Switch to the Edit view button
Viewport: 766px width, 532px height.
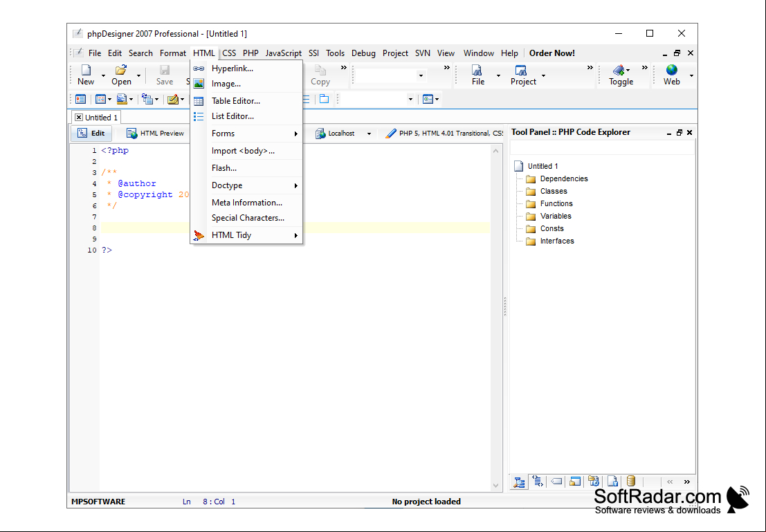tap(91, 134)
